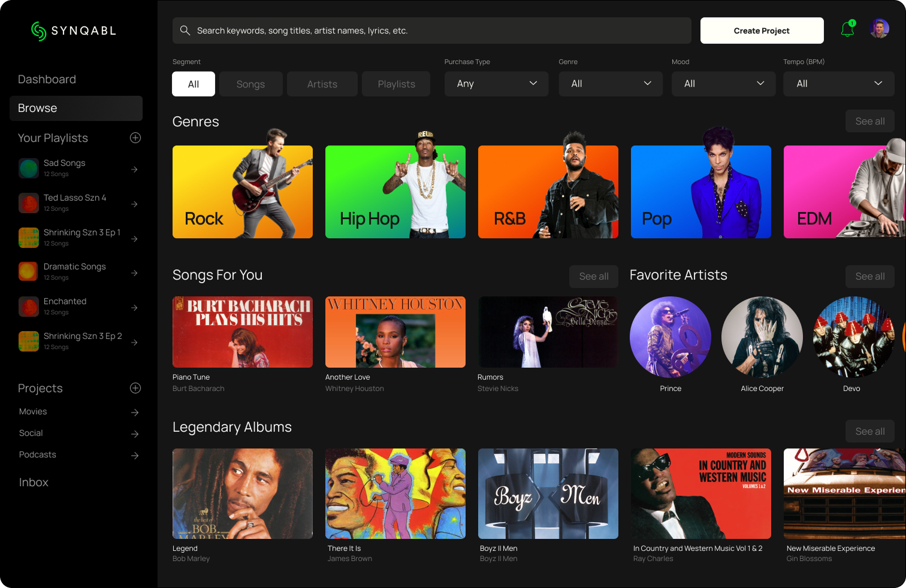
Task: See all Legendary Albums
Action: [870, 431]
